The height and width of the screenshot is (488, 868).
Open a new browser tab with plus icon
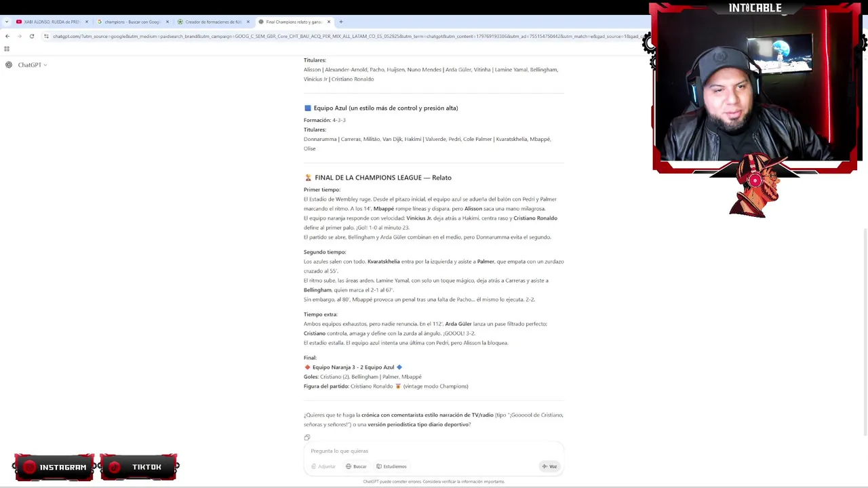[341, 22]
